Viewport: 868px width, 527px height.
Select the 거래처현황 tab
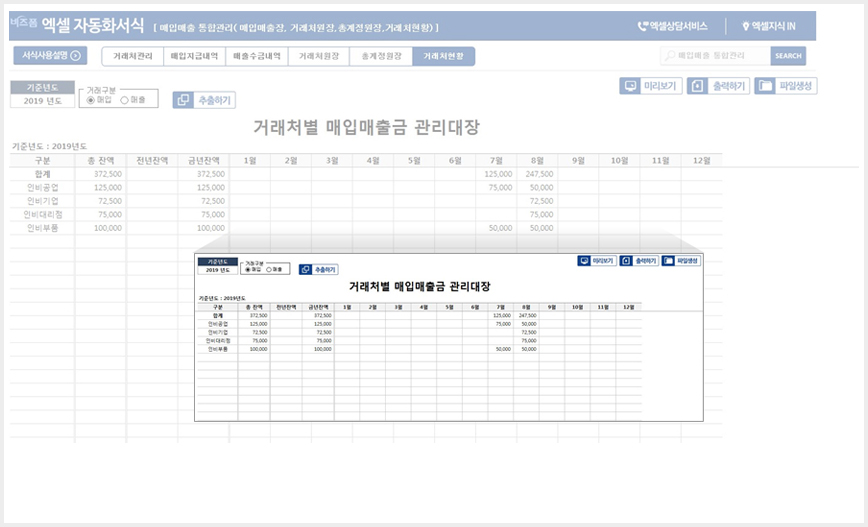point(443,56)
